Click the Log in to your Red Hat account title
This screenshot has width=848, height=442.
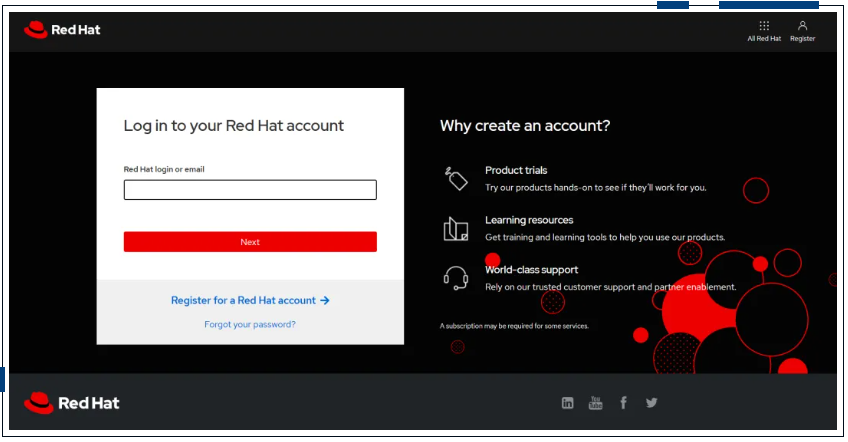[234, 126]
